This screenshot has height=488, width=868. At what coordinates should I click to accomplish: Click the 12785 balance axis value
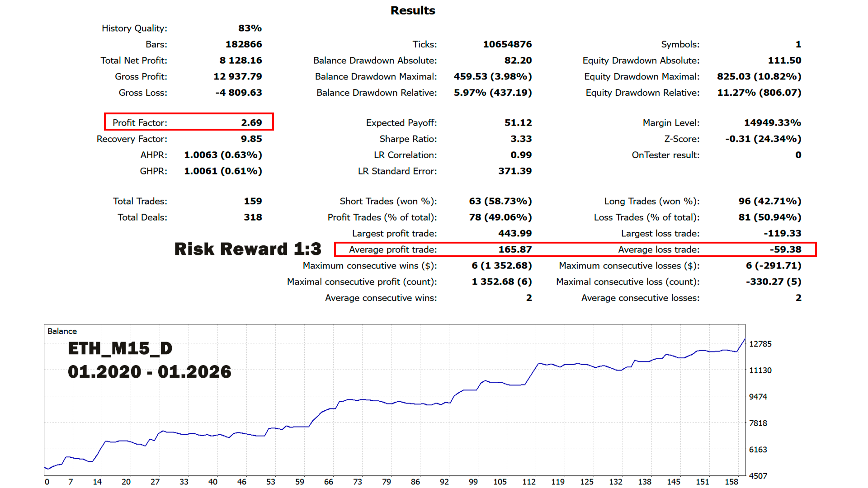click(760, 344)
